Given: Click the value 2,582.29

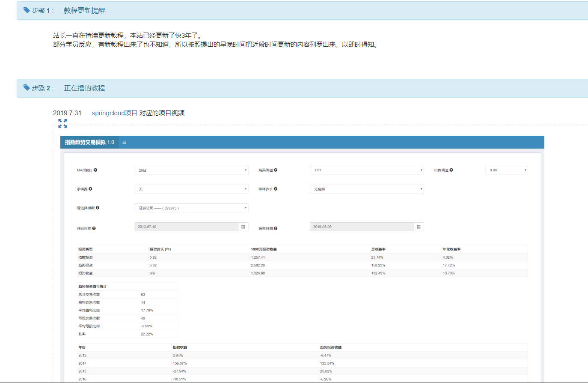Looking at the screenshot, I should (258, 265).
